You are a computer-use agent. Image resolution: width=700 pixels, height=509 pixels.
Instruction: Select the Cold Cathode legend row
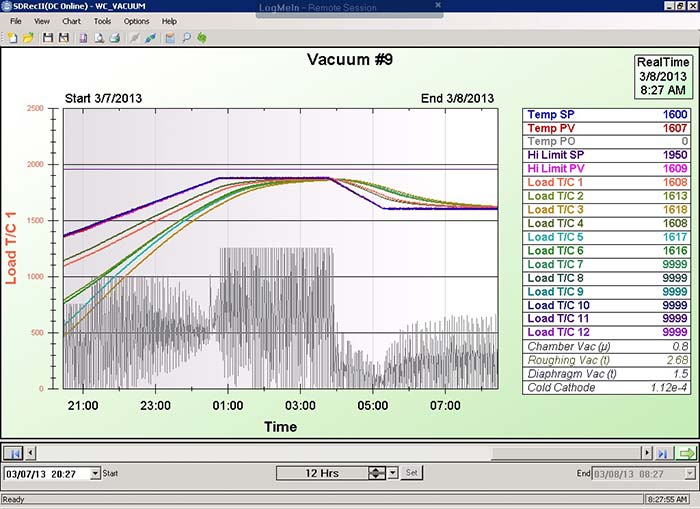pyautogui.click(x=606, y=388)
